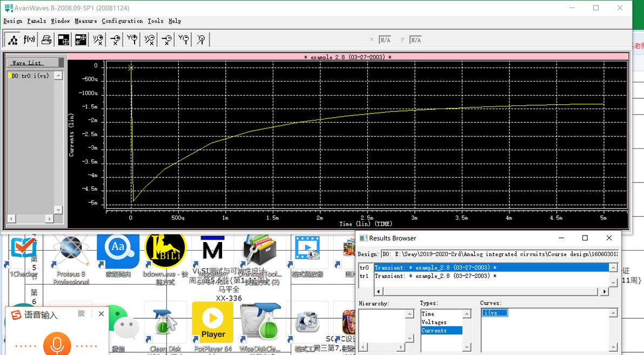Open the Measure menu
Image resolution: width=644 pixels, height=355 pixels.
pos(86,21)
